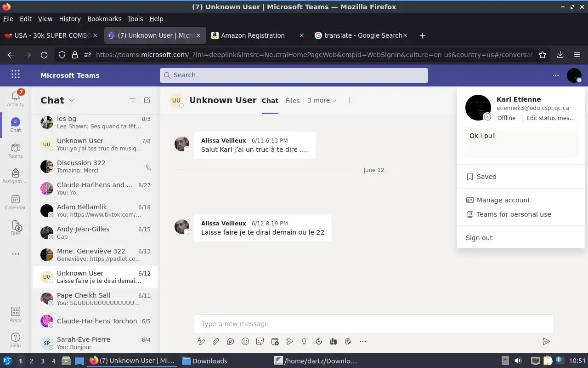This screenshot has height=368, width=588.
Task: Open the Tools menu in Firefox
Action: [x=135, y=19]
